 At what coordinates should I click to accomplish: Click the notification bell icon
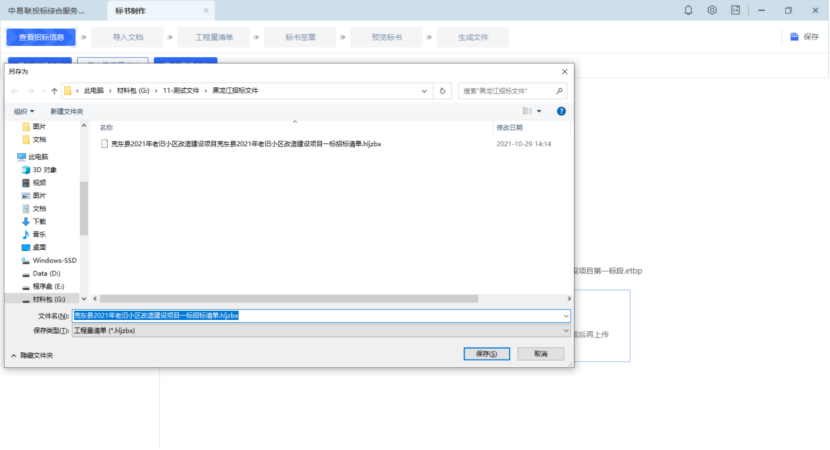pyautogui.click(x=688, y=10)
